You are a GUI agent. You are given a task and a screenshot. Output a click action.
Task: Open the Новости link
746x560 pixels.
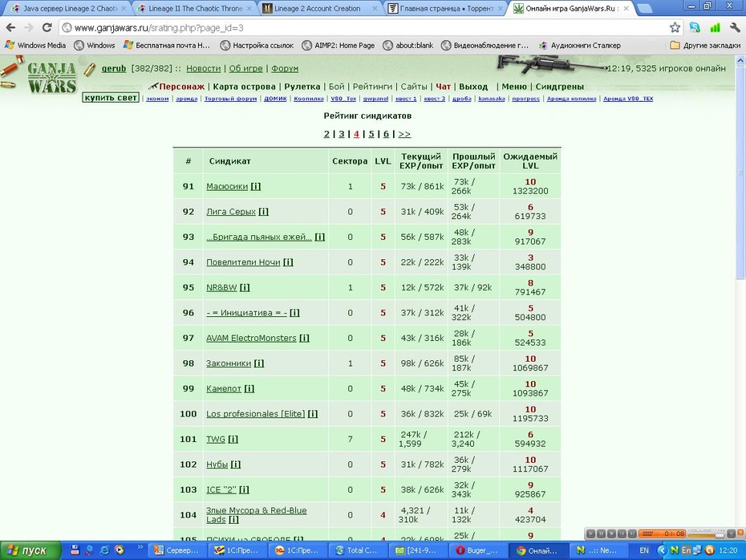203,68
